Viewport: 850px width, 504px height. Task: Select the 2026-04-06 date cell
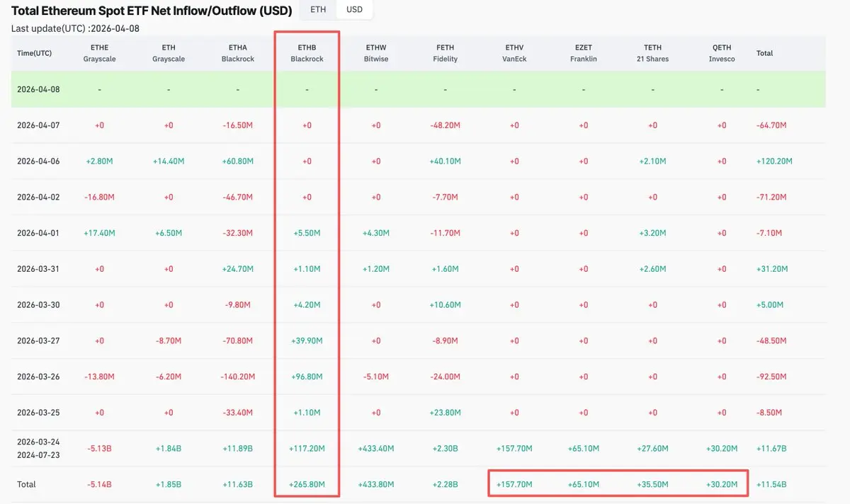(38, 161)
